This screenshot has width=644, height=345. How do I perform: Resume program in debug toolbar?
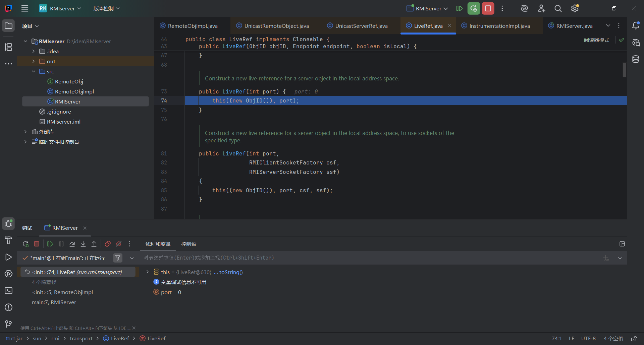[50, 244]
